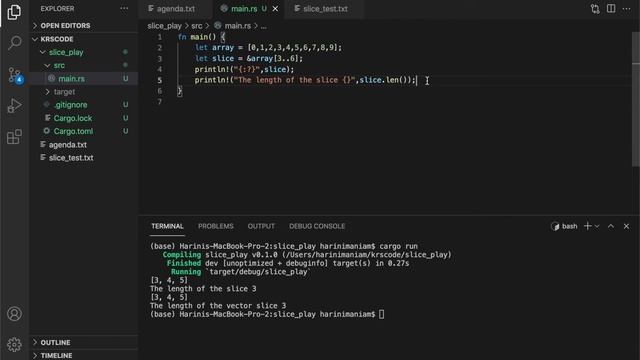Open the Run and Debug view
640x360 pixels.
pyautogui.click(x=14, y=106)
